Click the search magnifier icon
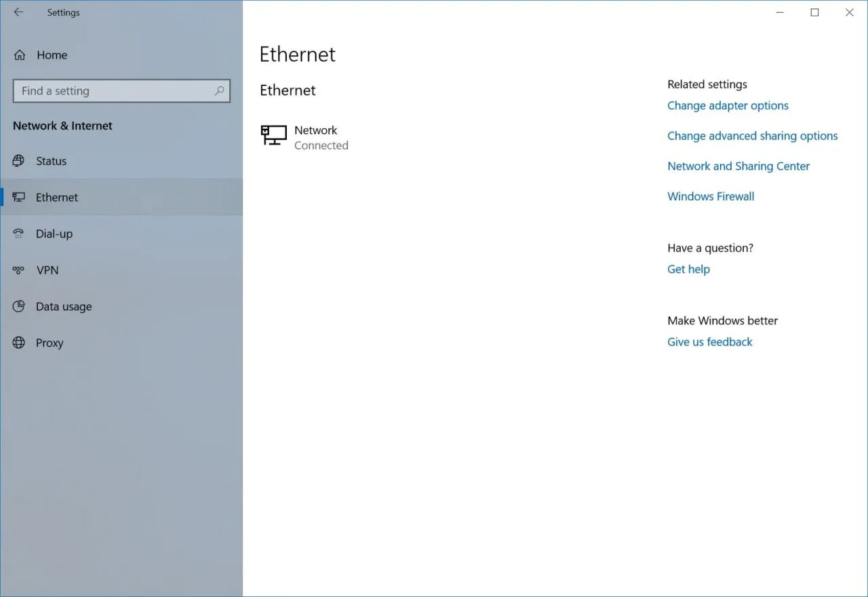Image resolution: width=868 pixels, height=597 pixels. click(x=219, y=90)
